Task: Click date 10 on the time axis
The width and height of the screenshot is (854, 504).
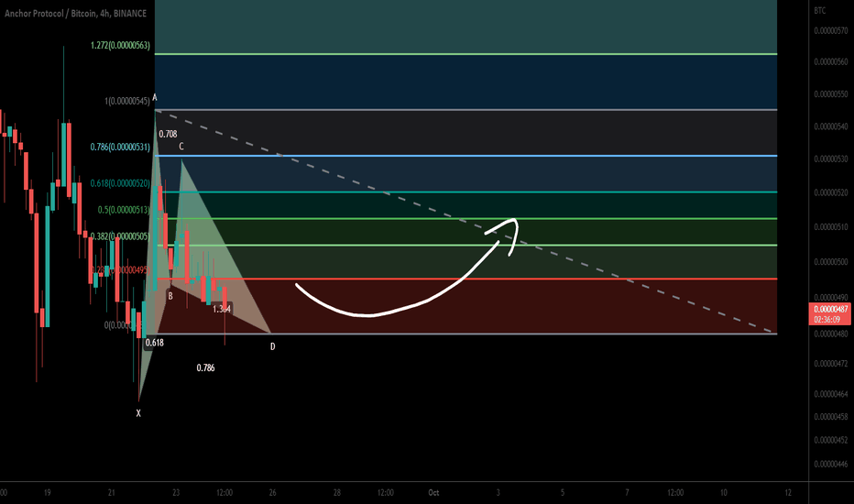Action: point(724,493)
